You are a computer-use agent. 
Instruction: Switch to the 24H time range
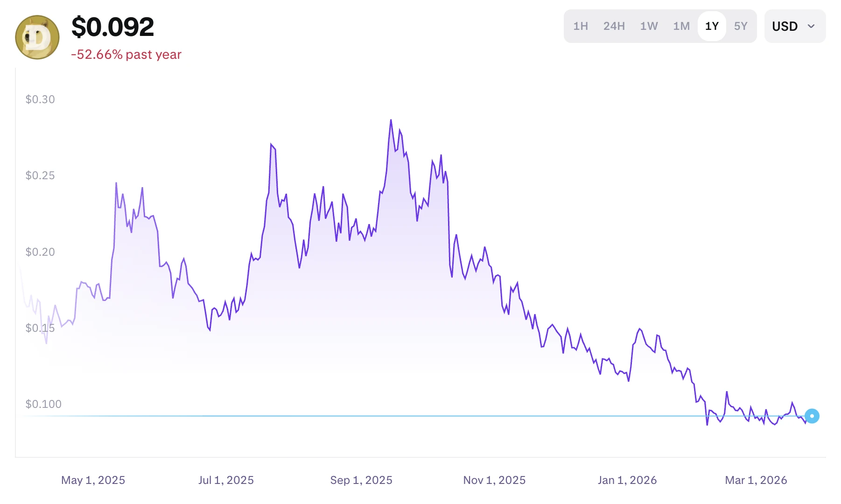[x=614, y=26]
